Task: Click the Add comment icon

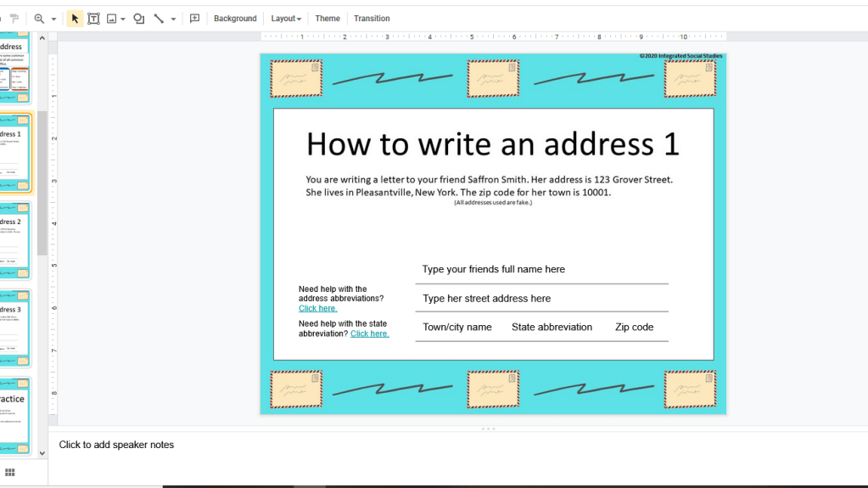Action: 194,19
